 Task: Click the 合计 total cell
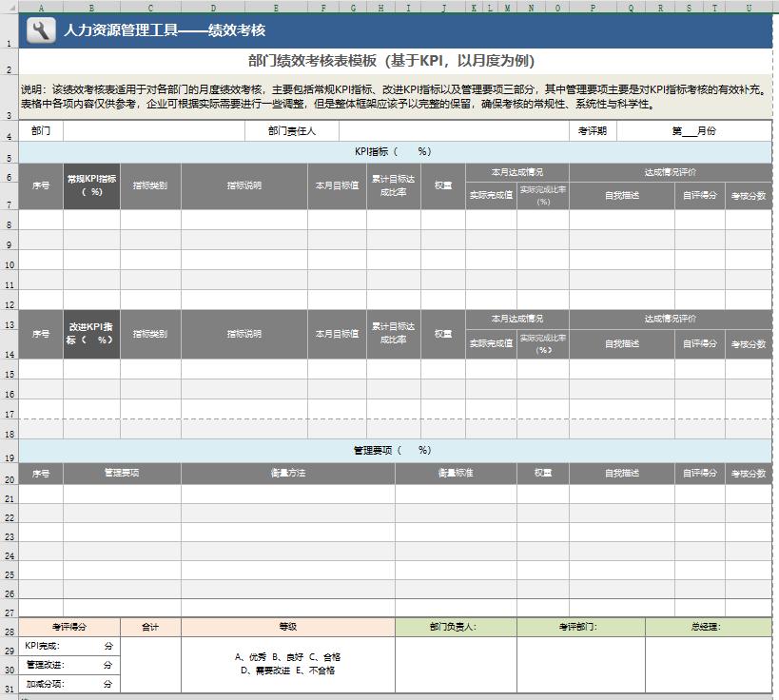152,626
